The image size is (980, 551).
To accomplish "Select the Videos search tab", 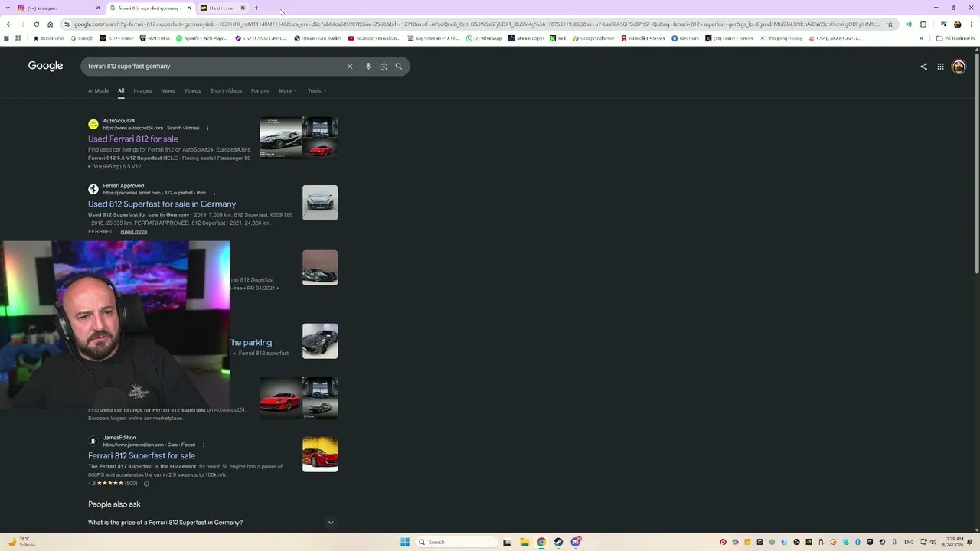I will [192, 90].
